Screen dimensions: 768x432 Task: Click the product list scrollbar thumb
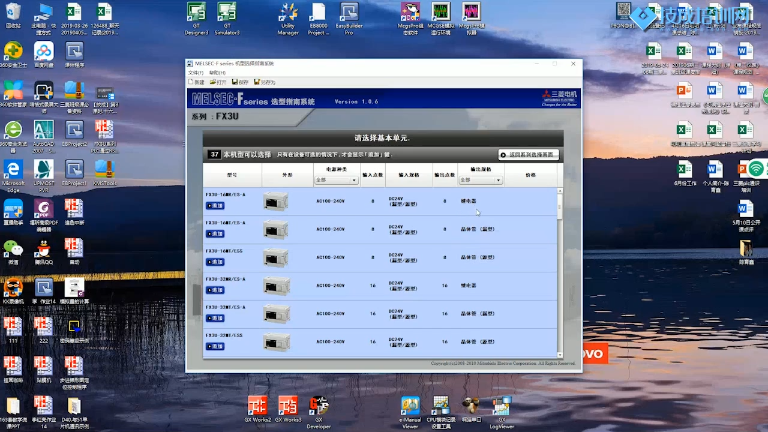coord(560,206)
